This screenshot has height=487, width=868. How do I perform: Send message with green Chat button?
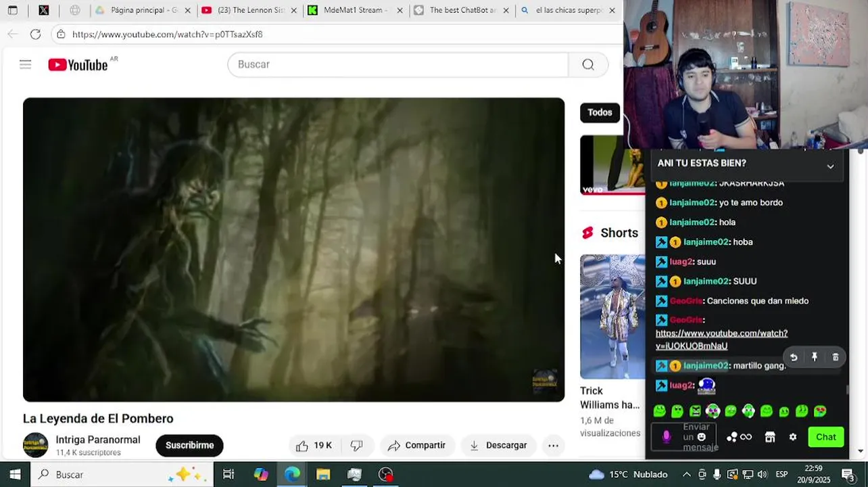point(826,437)
